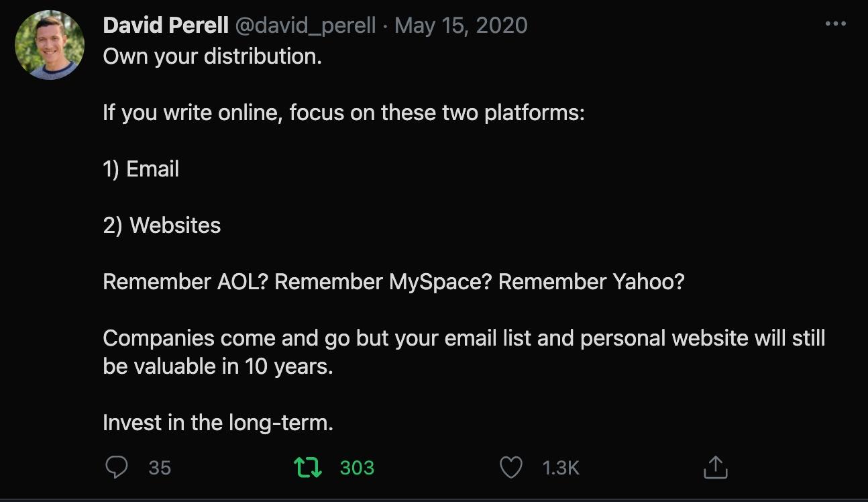
Task: Click the reply speech bubble icon
Action: pos(117,467)
